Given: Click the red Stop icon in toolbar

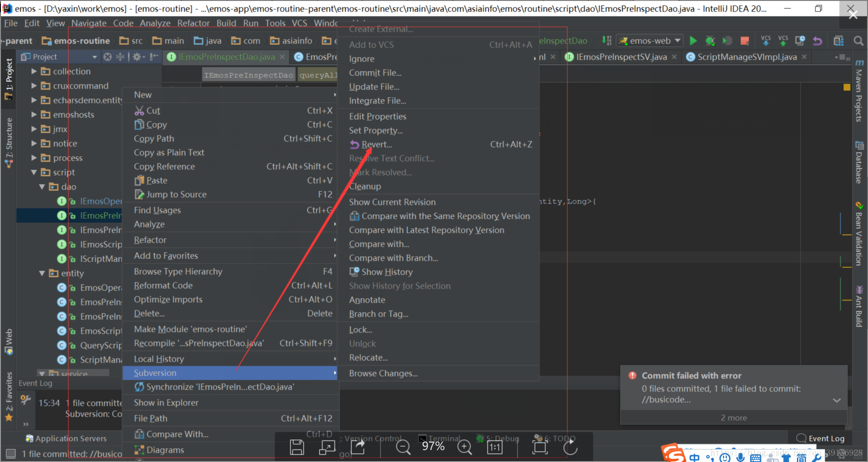Looking at the screenshot, I should click(x=744, y=41).
